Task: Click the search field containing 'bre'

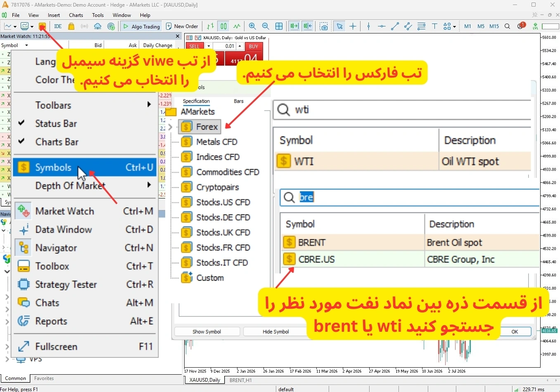Action: click(410, 197)
